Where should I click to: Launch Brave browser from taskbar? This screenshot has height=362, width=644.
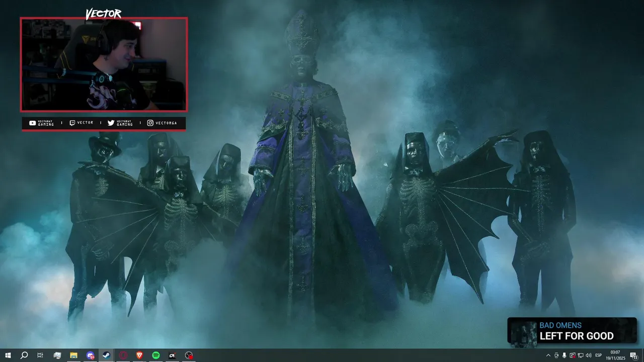[x=139, y=355]
